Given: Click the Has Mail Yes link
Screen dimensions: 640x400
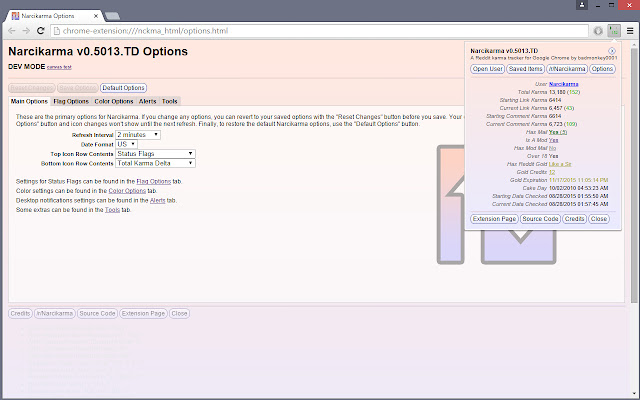Looking at the screenshot, I should (x=558, y=132).
